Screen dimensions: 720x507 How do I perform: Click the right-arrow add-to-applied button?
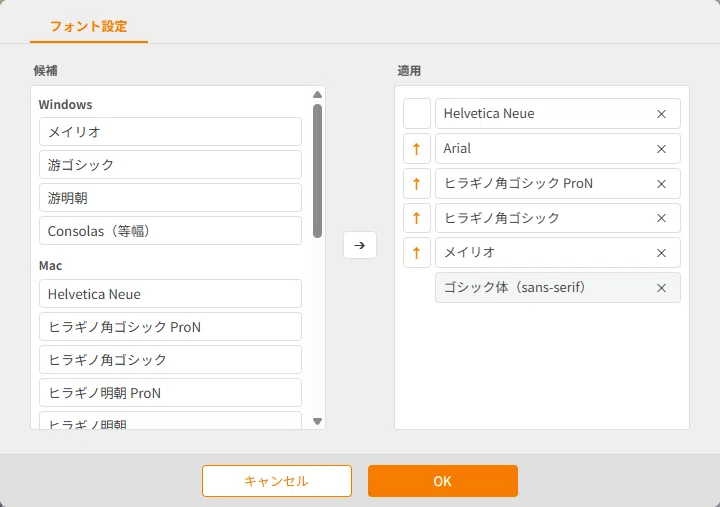point(360,245)
